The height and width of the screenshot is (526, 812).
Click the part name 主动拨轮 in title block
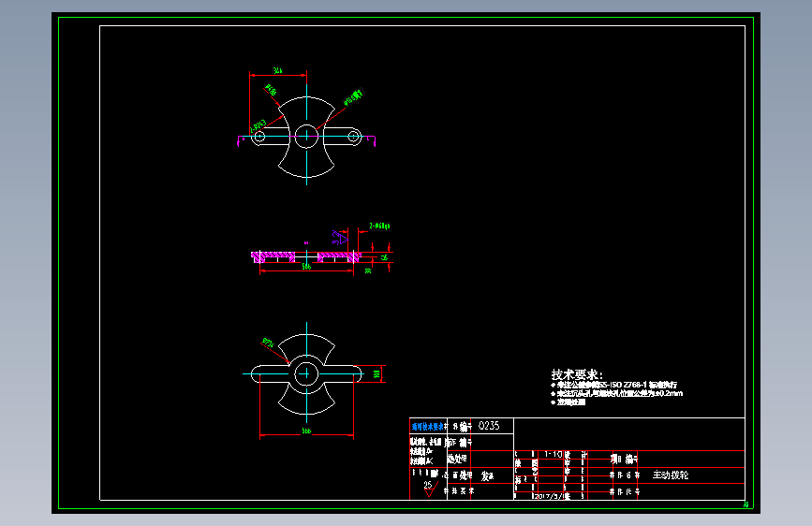[x=670, y=475]
